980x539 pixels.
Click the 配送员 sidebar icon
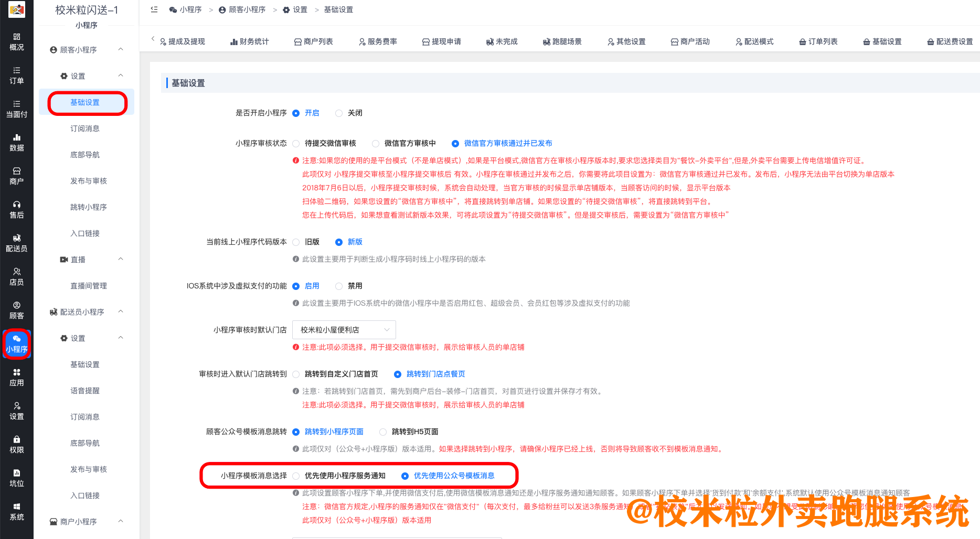17,243
